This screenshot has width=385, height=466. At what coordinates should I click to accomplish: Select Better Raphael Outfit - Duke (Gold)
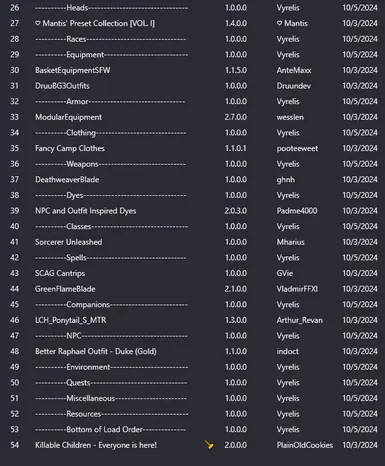tap(96, 351)
